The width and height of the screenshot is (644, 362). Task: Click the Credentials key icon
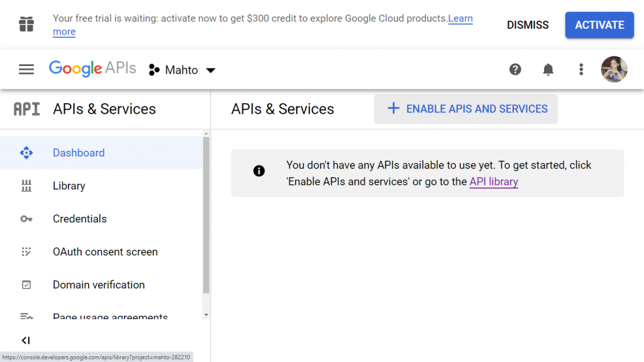click(x=26, y=219)
